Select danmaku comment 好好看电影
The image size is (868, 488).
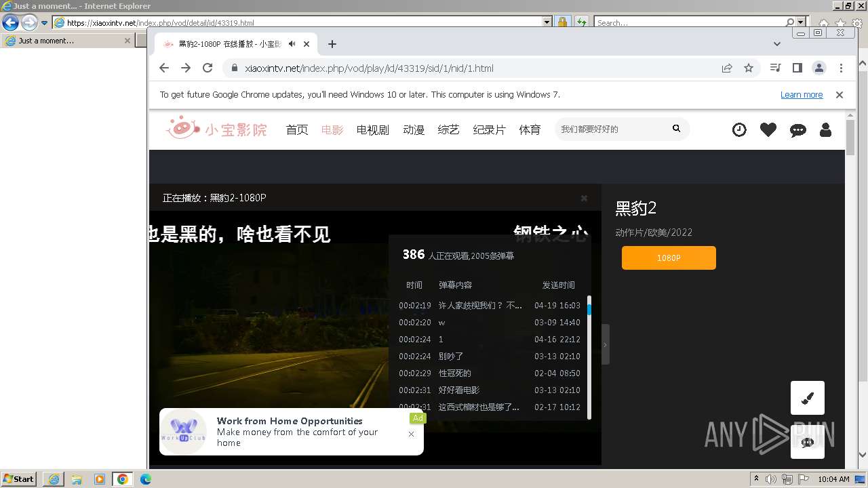coord(459,390)
